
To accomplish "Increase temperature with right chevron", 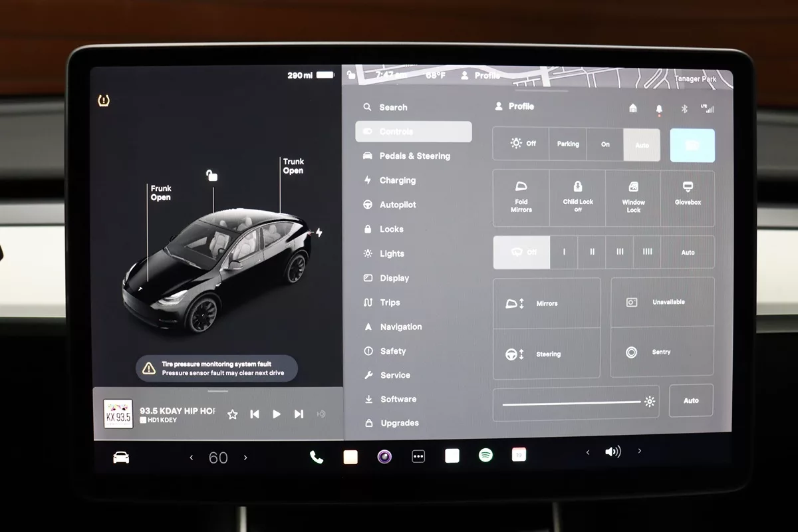I will pyautogui.click(x=245, y=458).
